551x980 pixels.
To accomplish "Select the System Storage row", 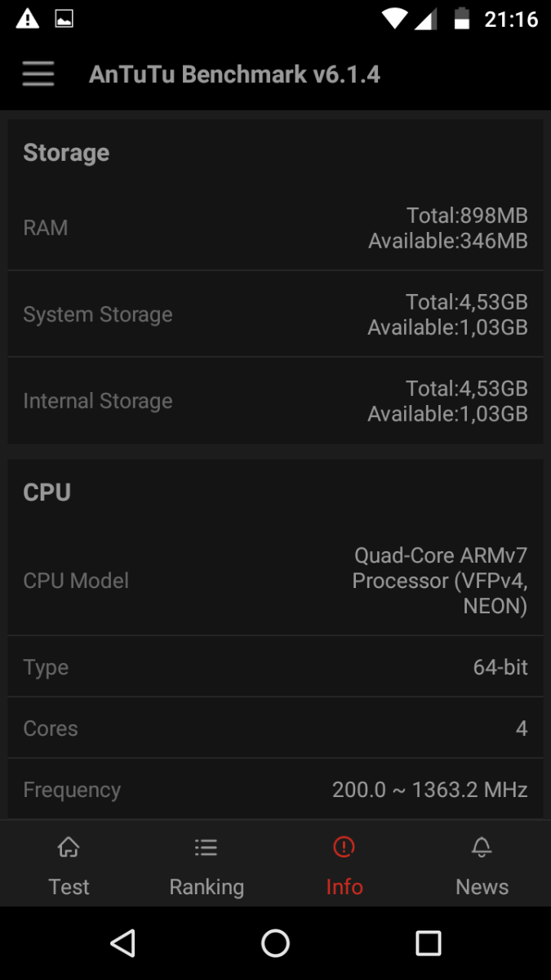I will point(275,314).
